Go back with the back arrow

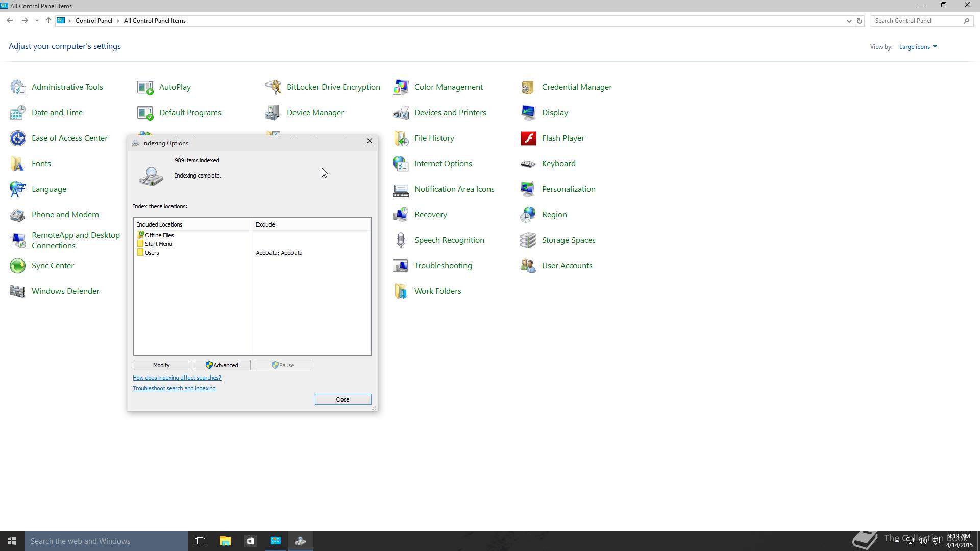10,21
